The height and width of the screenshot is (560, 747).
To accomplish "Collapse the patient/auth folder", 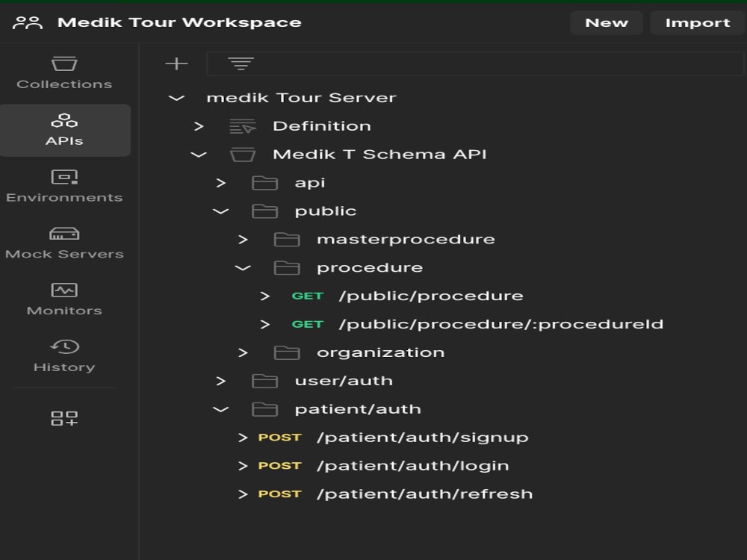I will coord(220,408).
